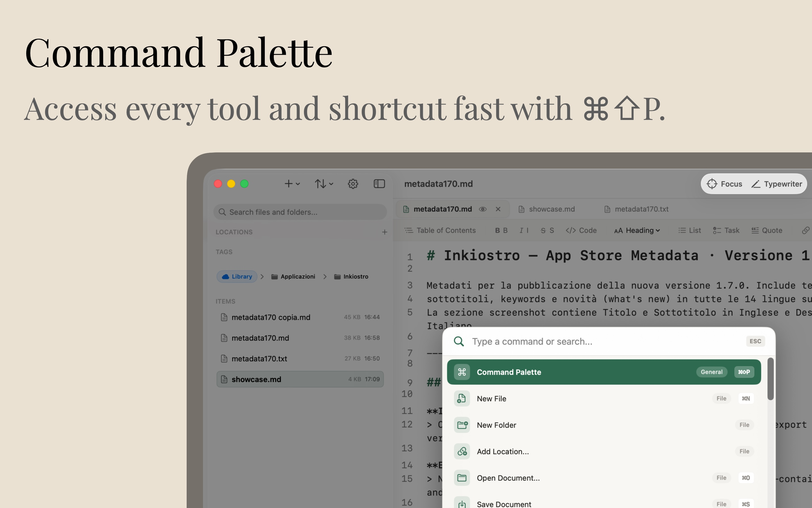812x508 pixels.
Task: Choose the Open Document... command
Action: tap(604, 478)
